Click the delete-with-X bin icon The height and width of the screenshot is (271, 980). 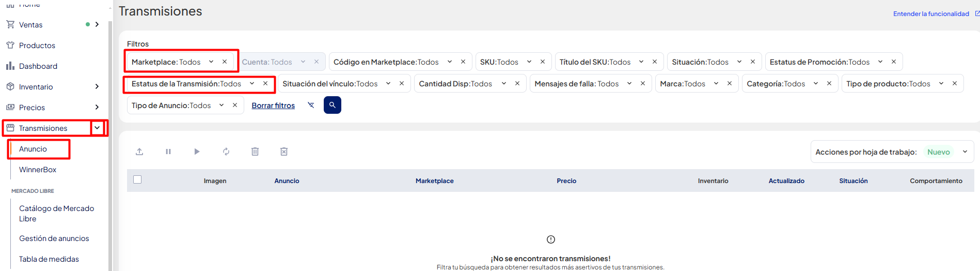tap(284, 152)
